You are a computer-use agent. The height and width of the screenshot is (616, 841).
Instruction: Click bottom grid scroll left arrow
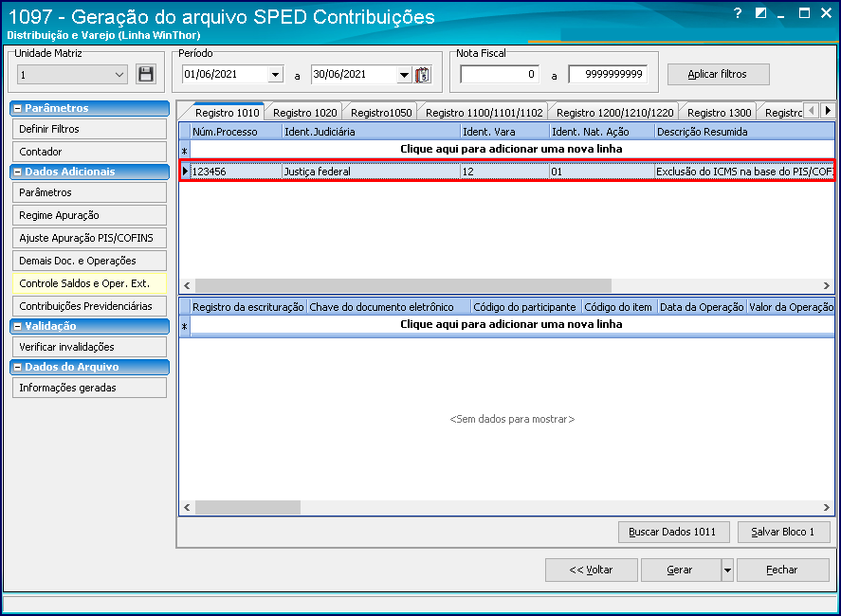(x=187, y=507)
